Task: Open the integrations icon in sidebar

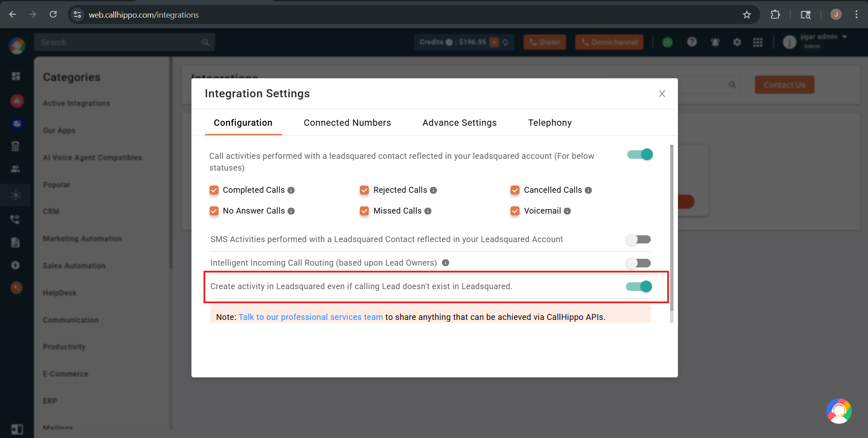Action: (16, 195)
